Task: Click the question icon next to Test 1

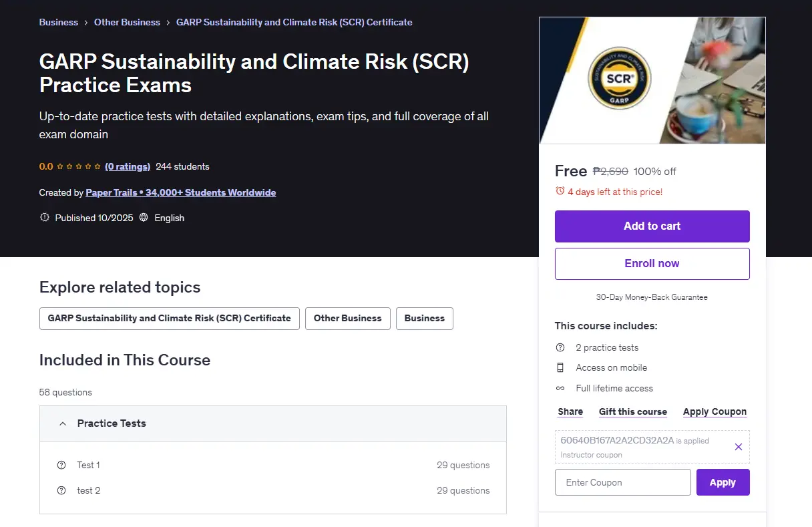Action: pos(61,465)
